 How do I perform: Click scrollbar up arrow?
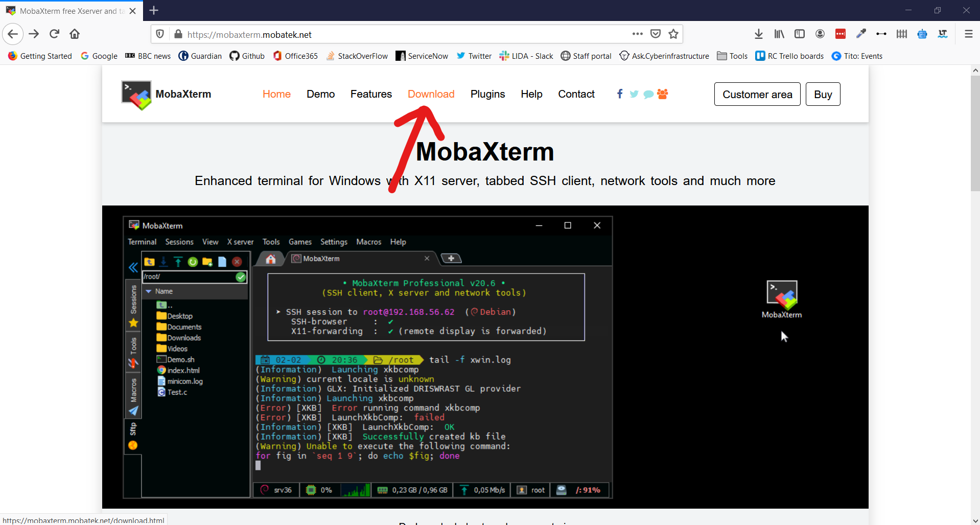point(975,71)
